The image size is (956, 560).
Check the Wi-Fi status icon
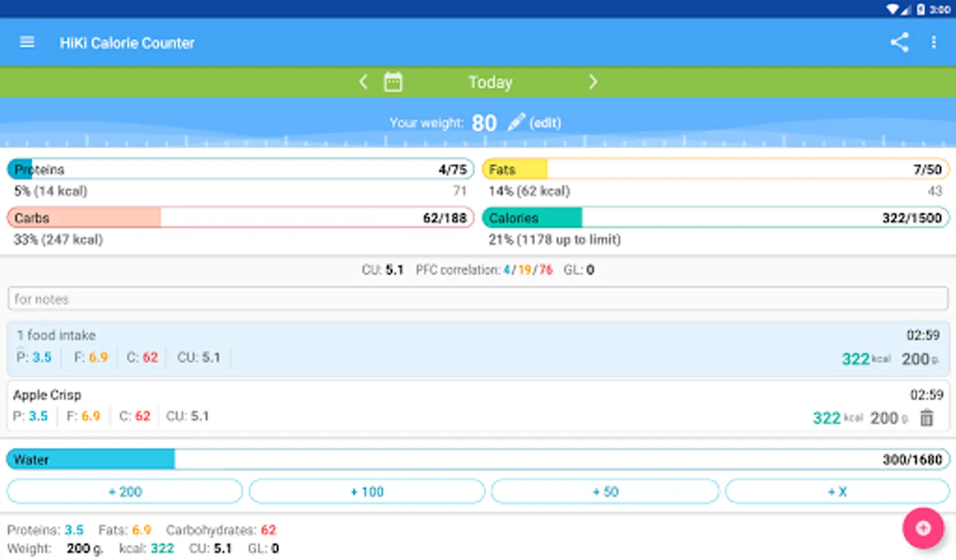(893, 9)
